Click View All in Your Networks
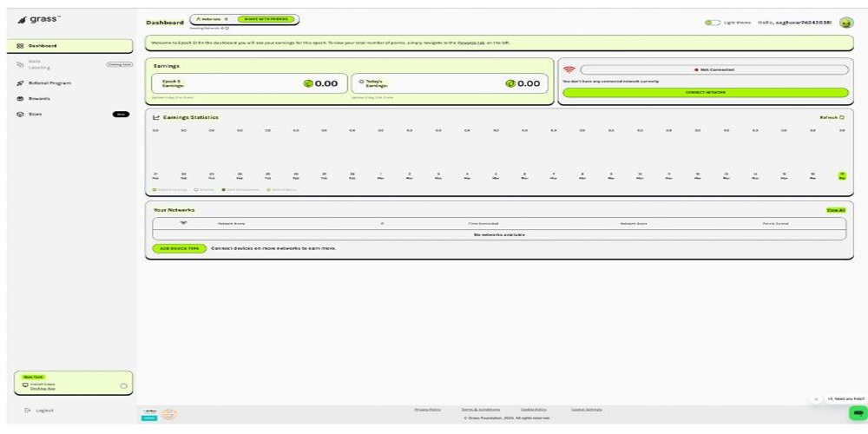The image size is (868, 434). (x=835, y=210)
